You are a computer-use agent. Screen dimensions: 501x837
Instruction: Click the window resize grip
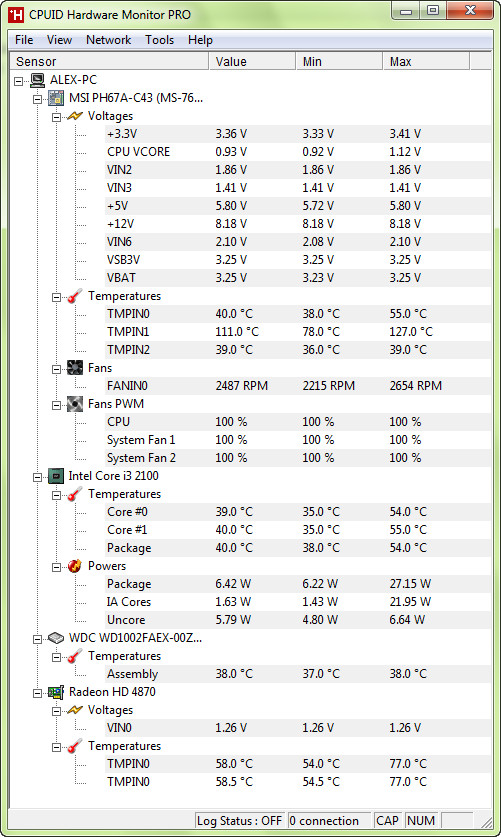click(x=486, y=822)
